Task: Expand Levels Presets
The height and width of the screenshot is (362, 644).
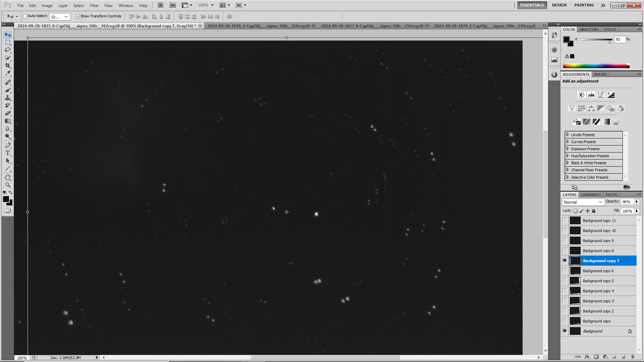Action: coord(568,134)
